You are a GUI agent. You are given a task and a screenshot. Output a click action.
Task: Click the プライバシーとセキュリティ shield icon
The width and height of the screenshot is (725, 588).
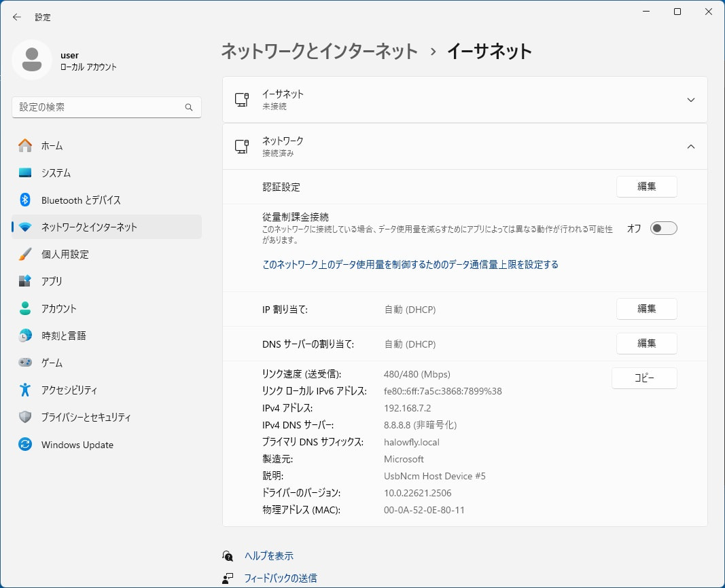click(x=25, y=417)
